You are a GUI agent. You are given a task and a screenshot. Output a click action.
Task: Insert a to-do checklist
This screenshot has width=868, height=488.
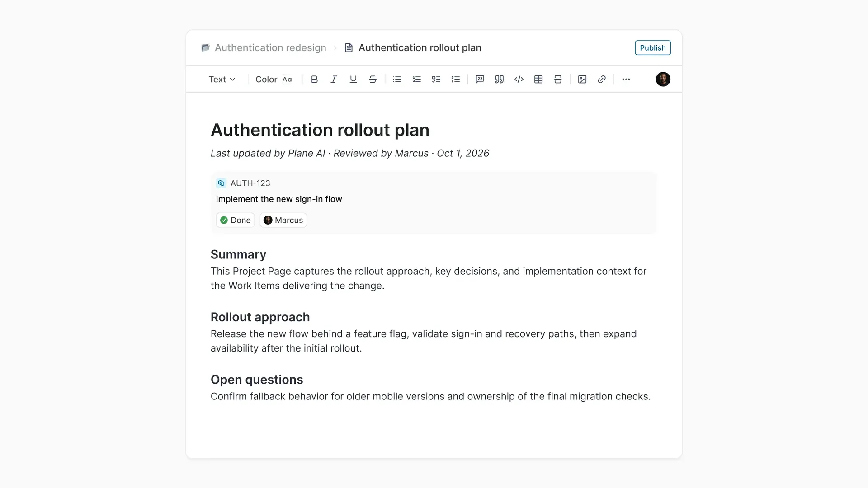click(436, 80)
